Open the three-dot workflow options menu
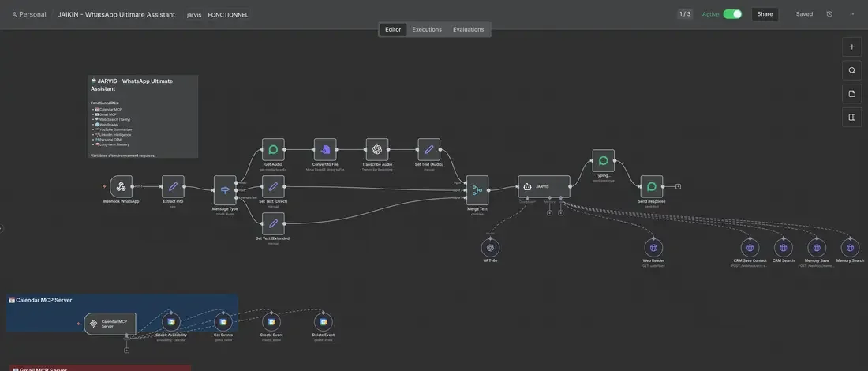Image resolution: width=868 pixels, height=371 pixels. [852, 14]
